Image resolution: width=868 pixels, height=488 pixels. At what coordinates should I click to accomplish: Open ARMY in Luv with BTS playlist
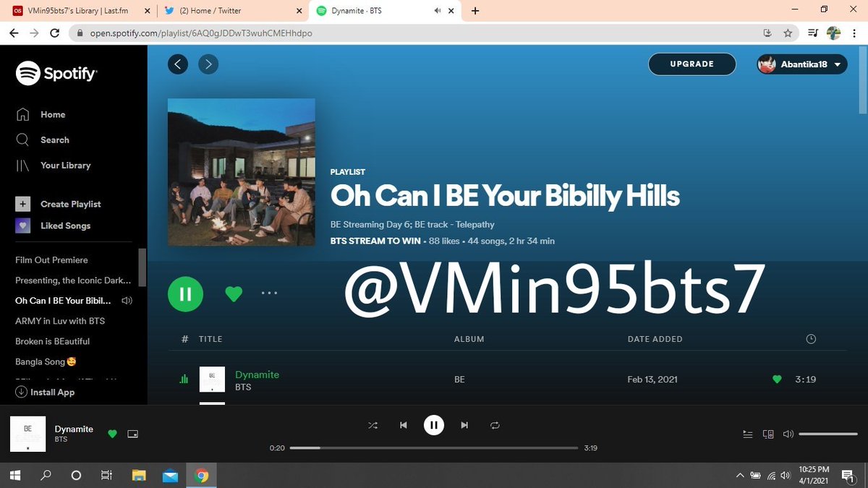point(60,320)
